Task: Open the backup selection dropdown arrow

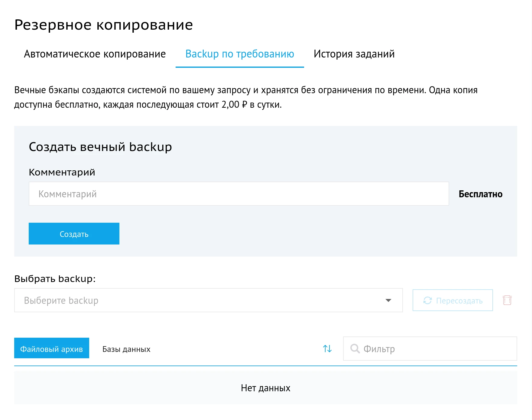Action: (389, 300)
